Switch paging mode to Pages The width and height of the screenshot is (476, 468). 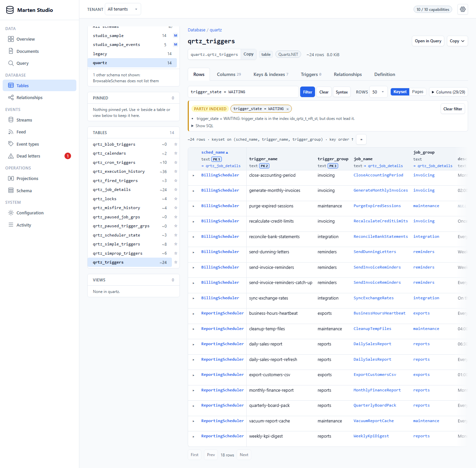click(x=417, y=92)
